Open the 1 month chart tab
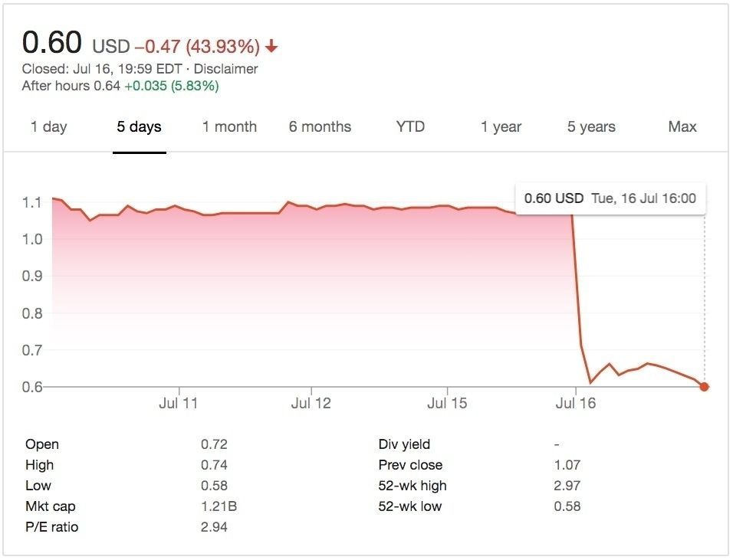The image size is (733, 560). (x=229, y=127)
